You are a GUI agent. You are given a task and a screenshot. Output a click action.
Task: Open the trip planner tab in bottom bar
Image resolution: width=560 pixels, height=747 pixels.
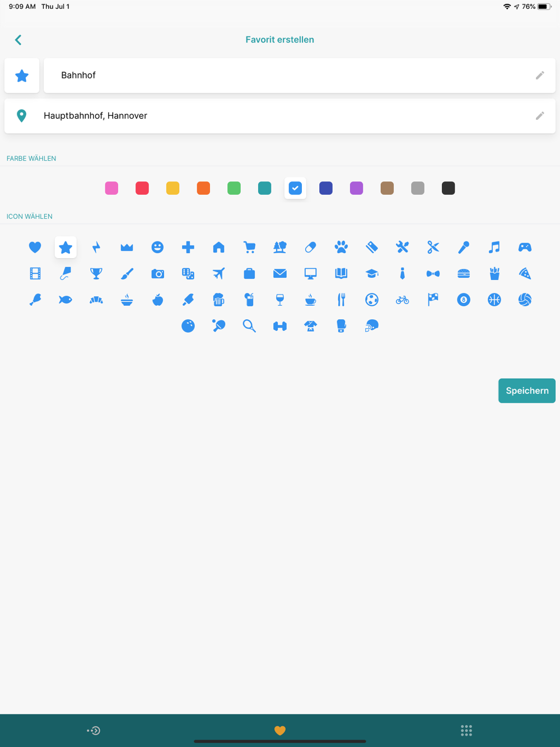pyautogui.click(x=94, y=730)
